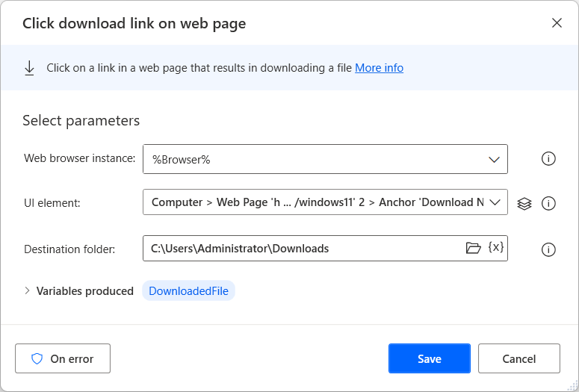The height and width of the screenshot is (392, 579).
Task: Select the DownloadedFile variable chip
Action: pyautogui.click(x=188, y=291)
